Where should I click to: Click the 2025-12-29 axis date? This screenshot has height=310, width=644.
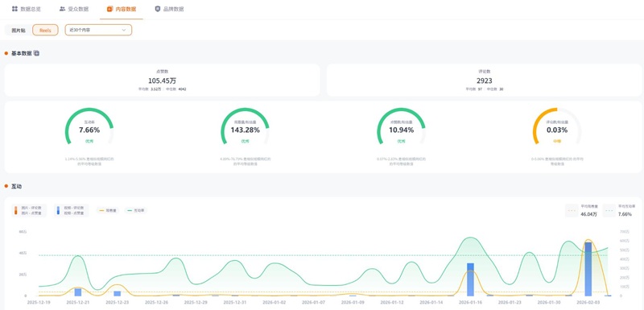click(x=196, y=302)
